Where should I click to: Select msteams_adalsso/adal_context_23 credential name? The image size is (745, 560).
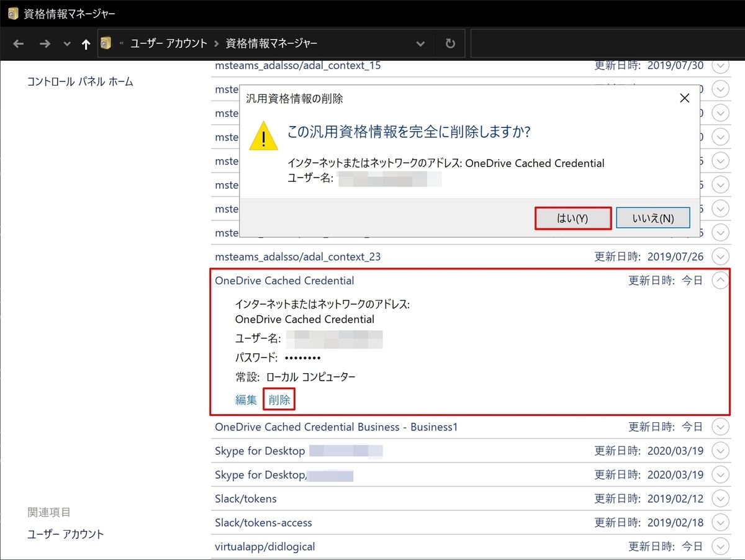(298, 256)
